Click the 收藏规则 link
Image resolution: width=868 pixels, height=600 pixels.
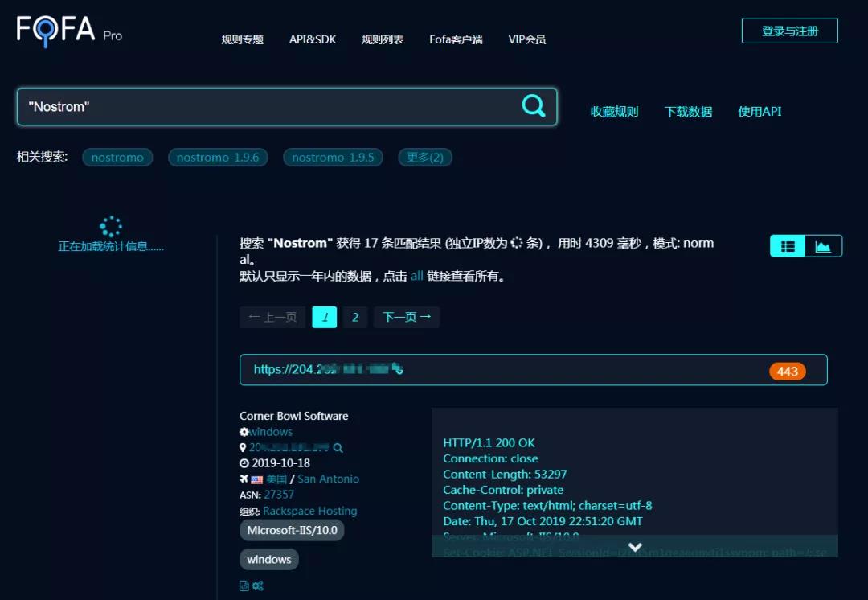click(615, 111)
